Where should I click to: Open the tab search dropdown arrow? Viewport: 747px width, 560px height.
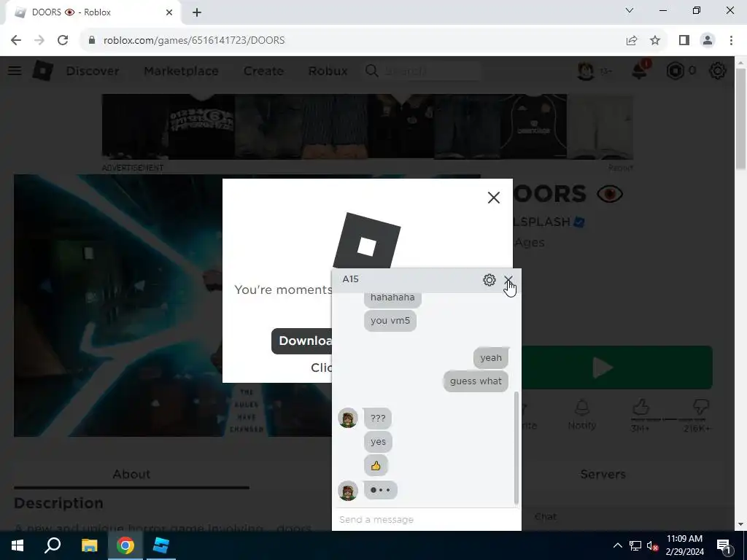pos(630,10)
